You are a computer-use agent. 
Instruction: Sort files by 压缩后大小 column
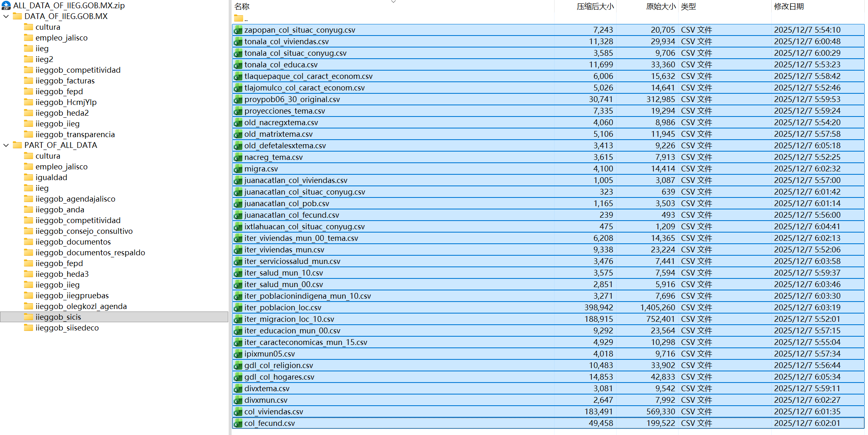(595, 7)
